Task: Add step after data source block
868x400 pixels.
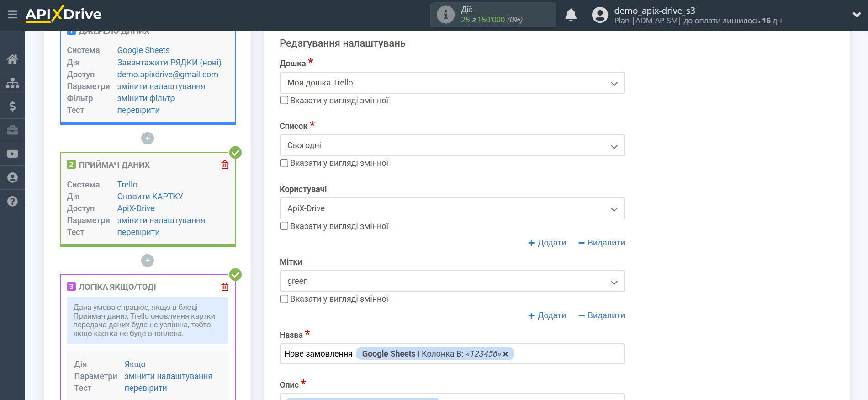Action: 148,138
